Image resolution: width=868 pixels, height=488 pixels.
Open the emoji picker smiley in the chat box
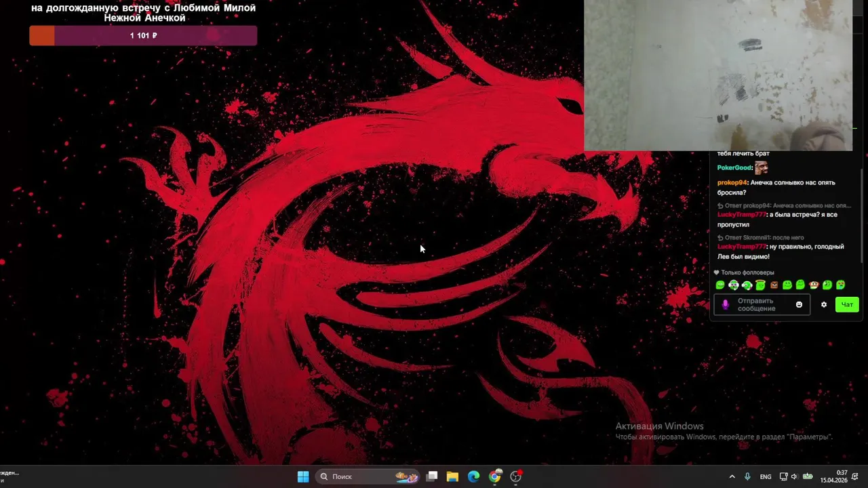799,305
